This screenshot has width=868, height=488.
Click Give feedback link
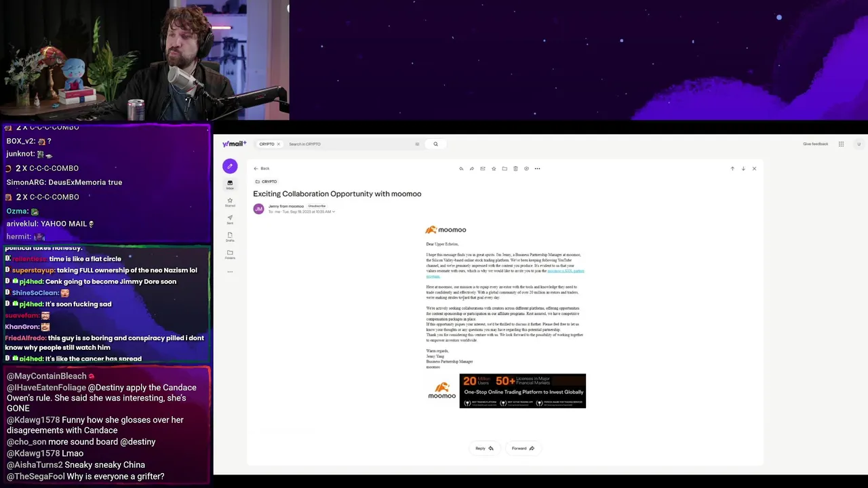[x=815, y=144]
